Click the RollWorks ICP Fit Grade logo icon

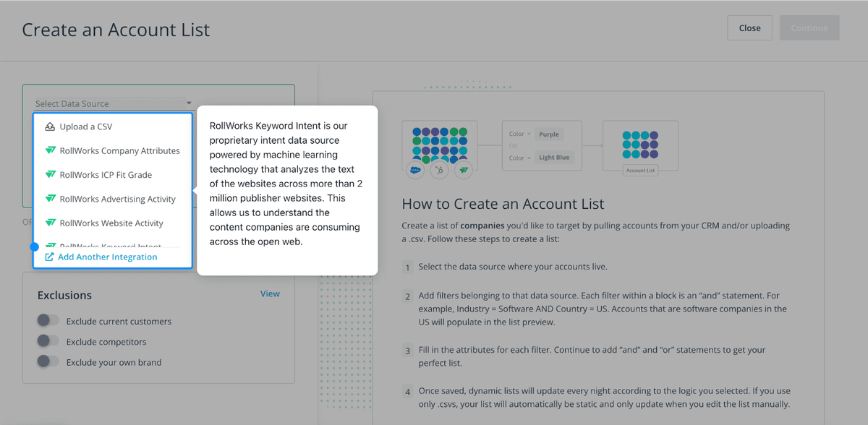(x=50, y=175)
